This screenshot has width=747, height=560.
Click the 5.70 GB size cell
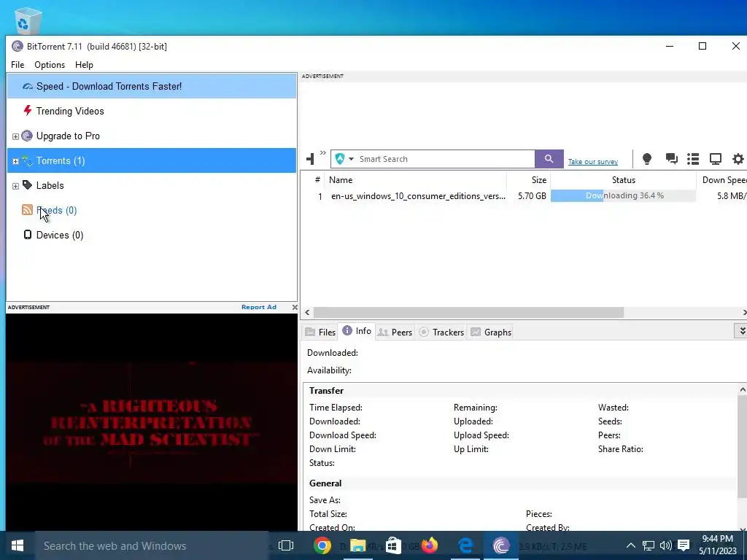(532, 196)
